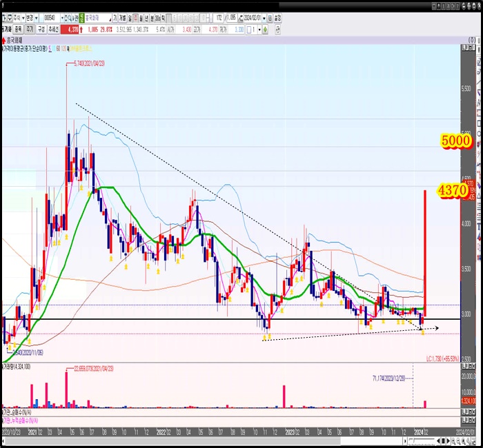Image resolution: width=483 pixels, height=448 pixels.
Task: Click the (주) share unit label
Action: click(x=471, y=40)
